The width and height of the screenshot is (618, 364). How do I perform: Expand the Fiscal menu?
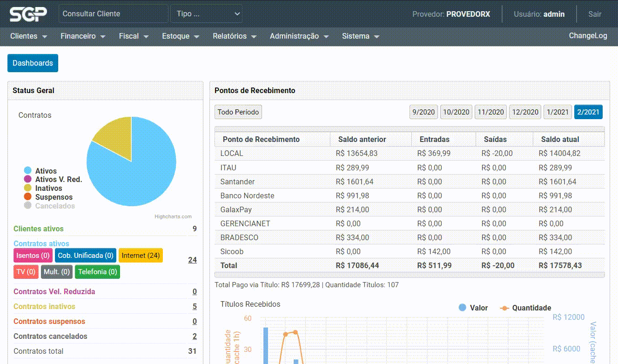coord(134,36)
